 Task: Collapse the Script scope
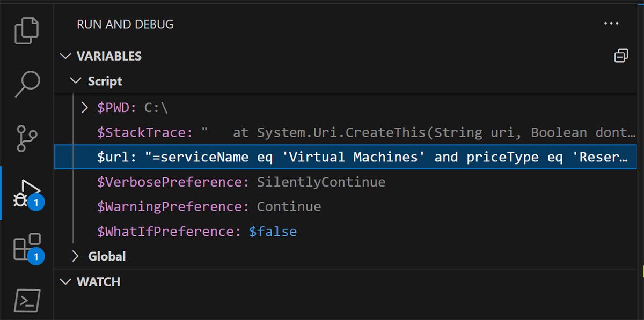click(76, 81)
